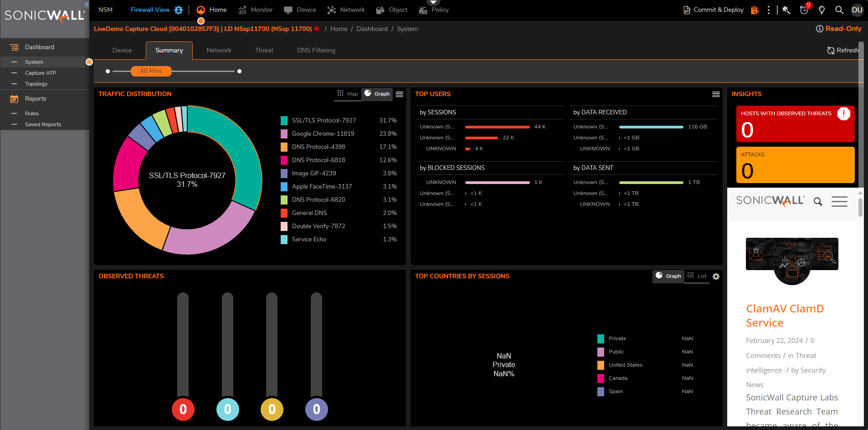Click the DNS Protocol-4398 orange legend swatch
This screenshot has width=868, height=430.
284,147
